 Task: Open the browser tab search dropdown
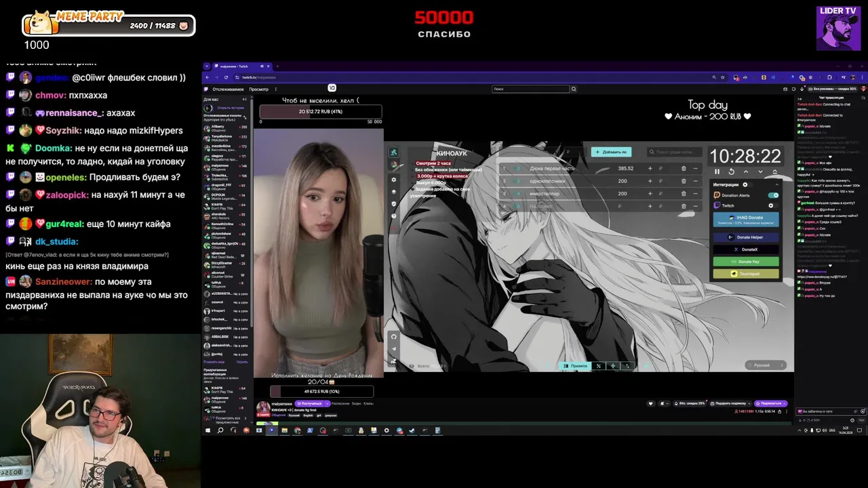[207, 66]
